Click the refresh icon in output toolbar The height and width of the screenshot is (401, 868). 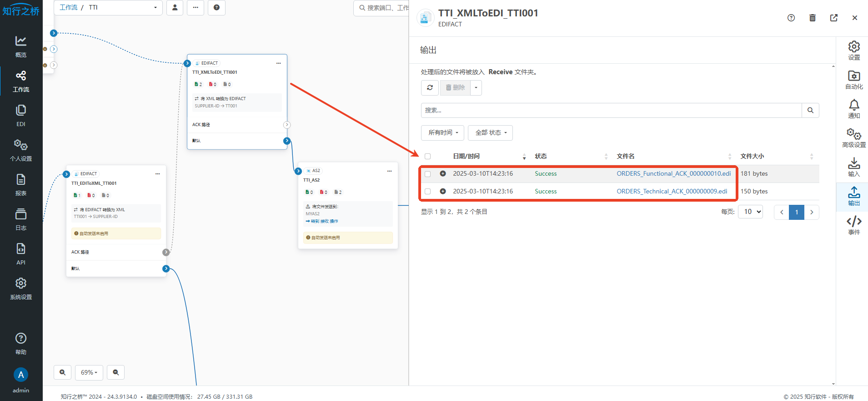click(430, 87)
